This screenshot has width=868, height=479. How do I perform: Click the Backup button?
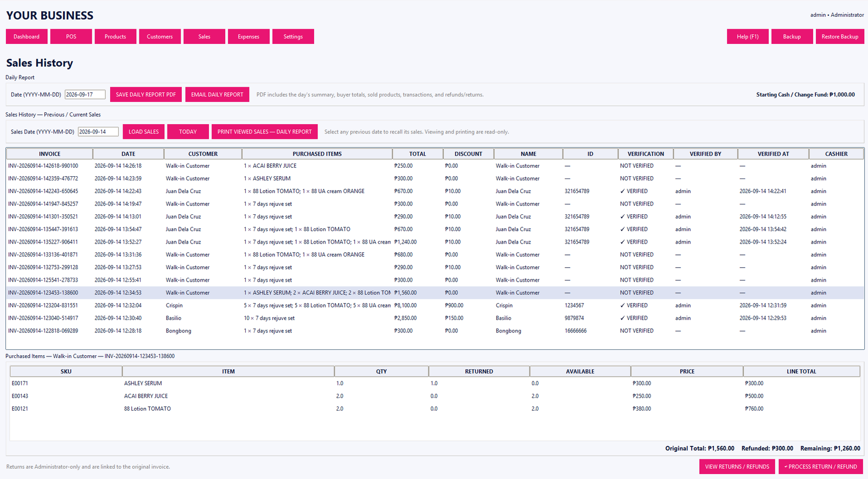pyautogui.click(x=792, y=36)
